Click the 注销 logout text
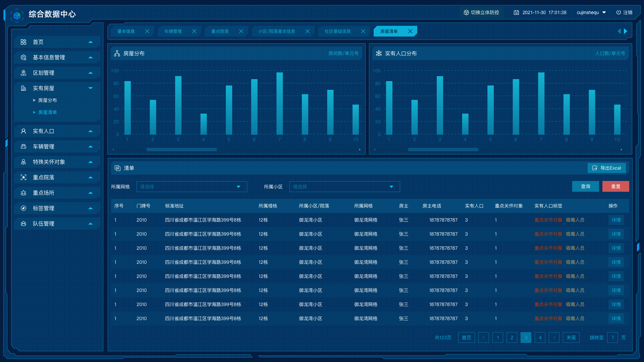The height and width of the screenshot is (362, 644). (x=628, y=12)
